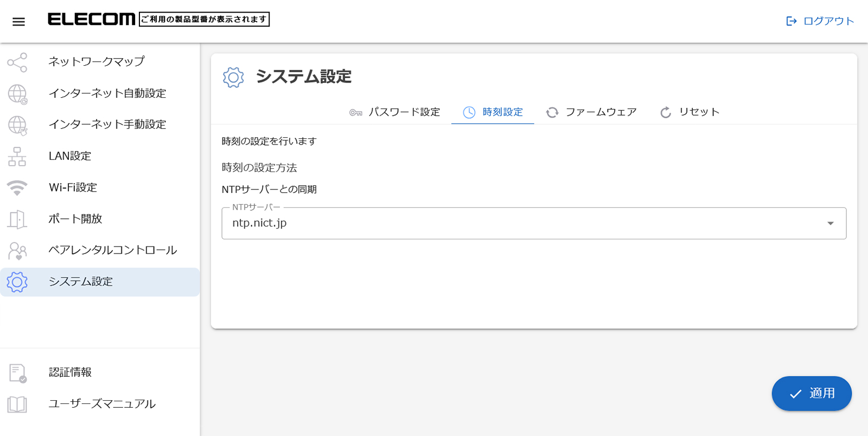Image resolution: width=868 pixels, height=436 pixels.
Task: Click the Internet manual-setup globe icon
Action: [17, 125]
